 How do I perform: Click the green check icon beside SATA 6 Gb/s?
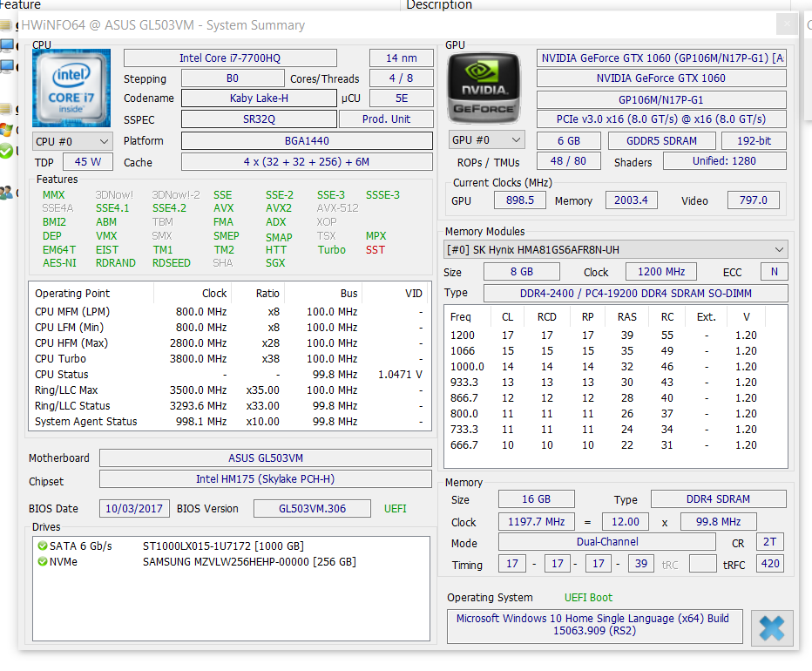(42, 546)
